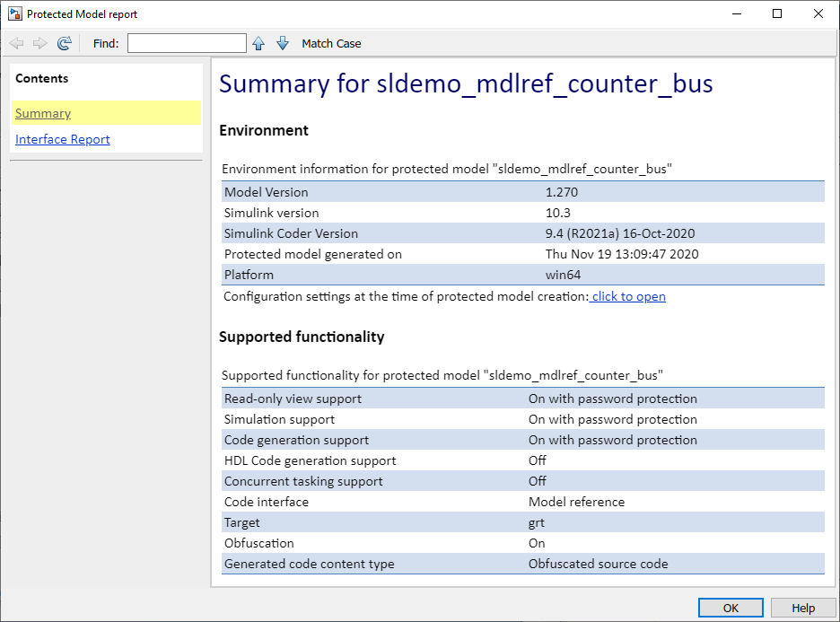Viewport: 840px width, 622px height.
Task: Click the Protected Model report window icon
Action: tap(15, 14)
